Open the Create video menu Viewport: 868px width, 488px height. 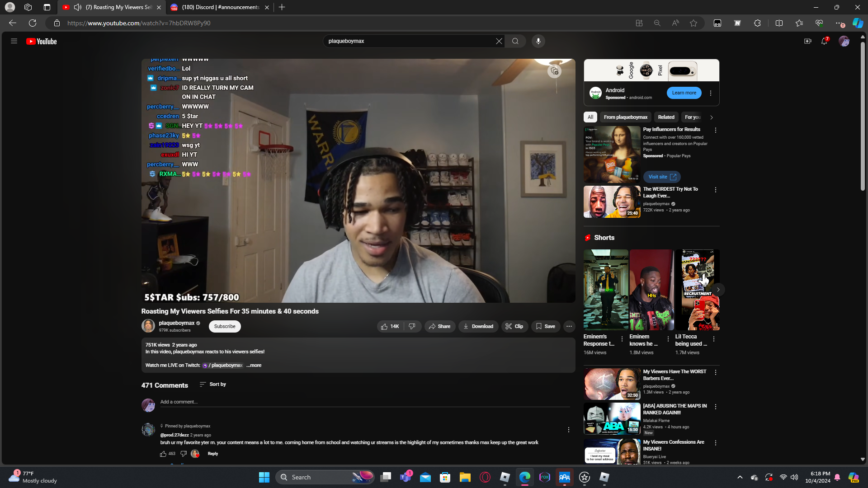pyautogui.click(x=807, y=41)
